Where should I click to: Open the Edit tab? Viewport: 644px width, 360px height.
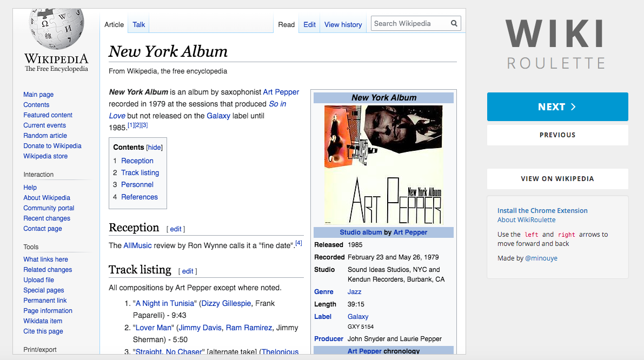(309, 24)
